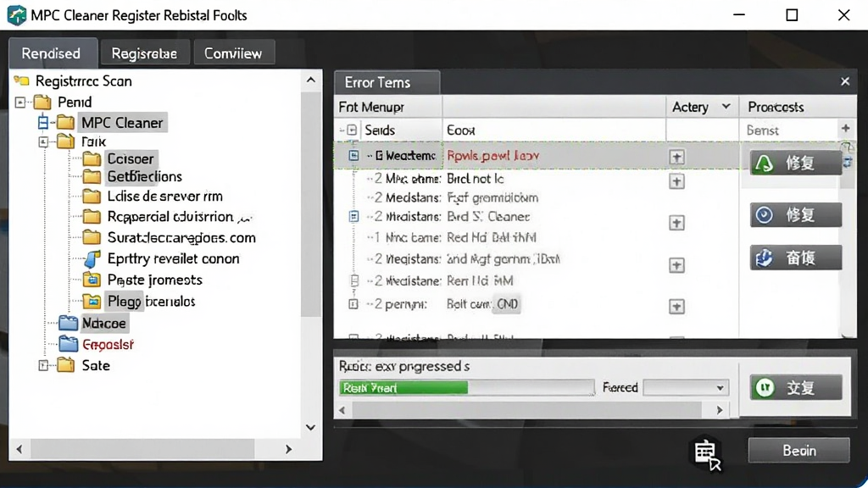Expand the Farik tree node
The image size is (868, 488).
click(x=43, y=142)
